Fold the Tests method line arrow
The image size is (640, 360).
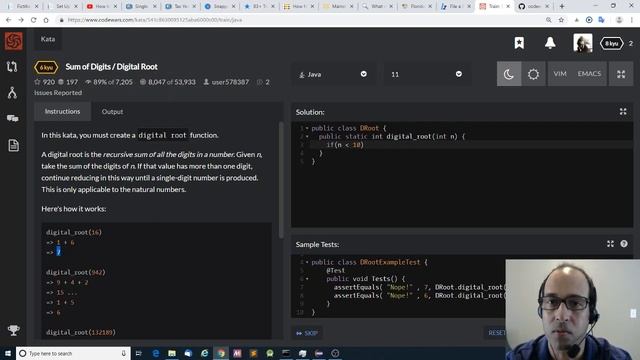tap(307, 279)
